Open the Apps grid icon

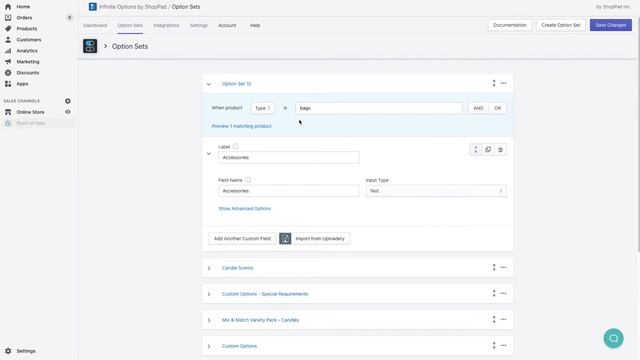(x=8, y=84)
